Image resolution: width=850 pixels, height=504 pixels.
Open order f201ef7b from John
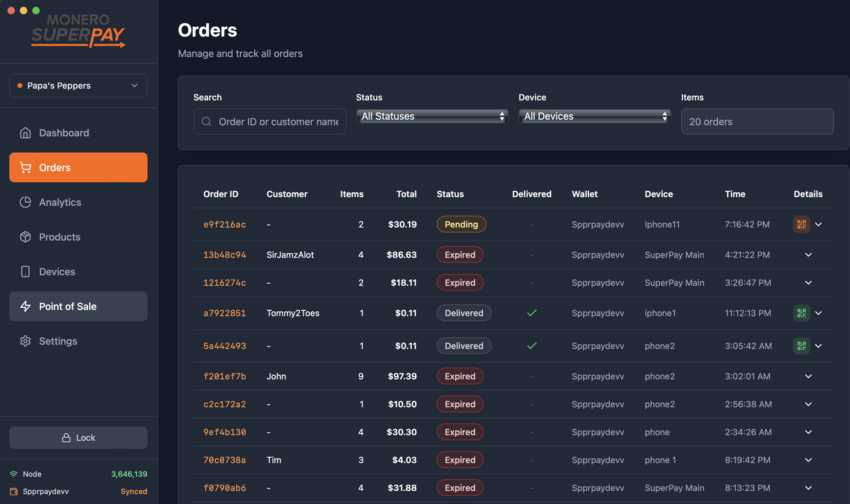[224, 376]
